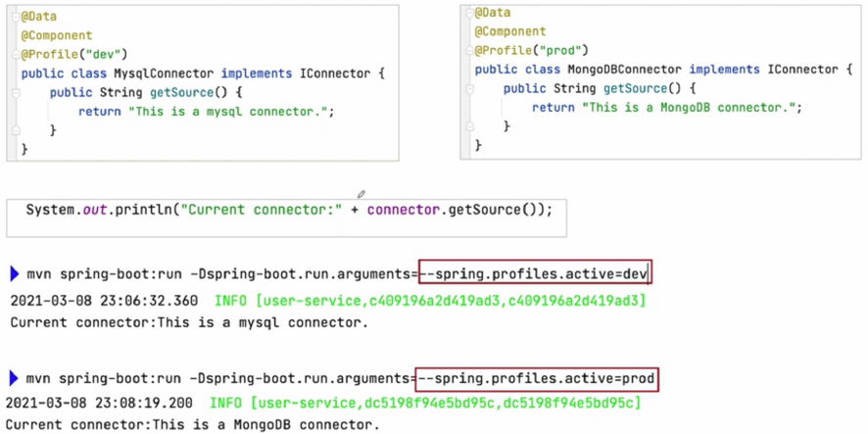The width and height of the screenshot is (868, 434).
Task: Collapse getSource method fold in MysqlConnector
Action: [x=16, y=92]
